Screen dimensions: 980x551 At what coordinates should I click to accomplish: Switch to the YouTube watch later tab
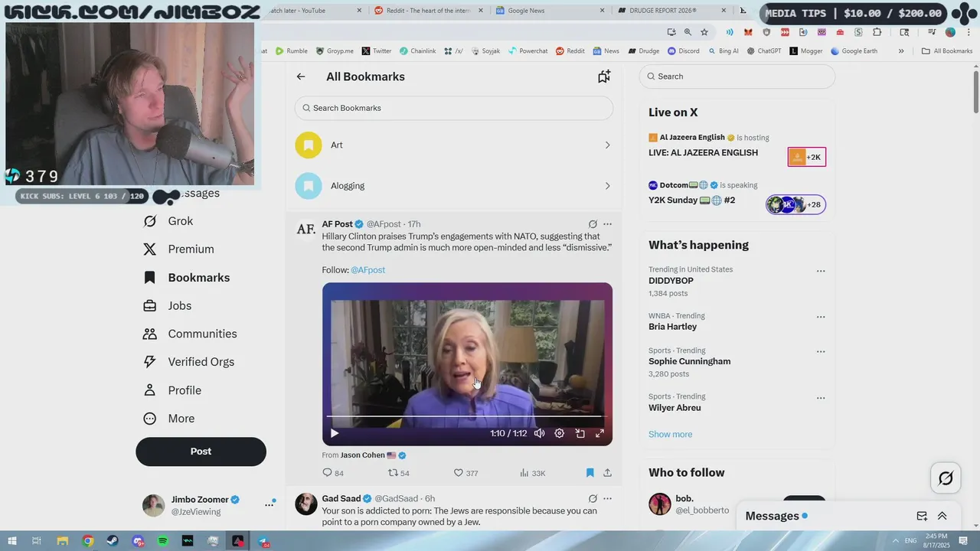310,11
